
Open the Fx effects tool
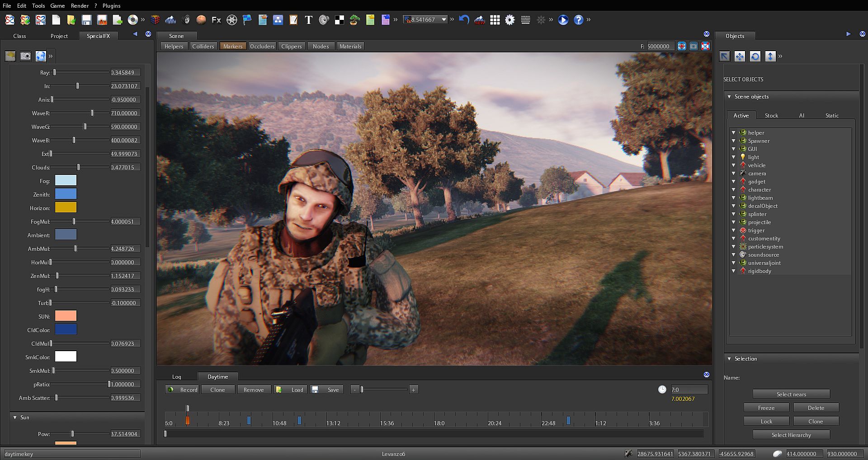point(217,20)
